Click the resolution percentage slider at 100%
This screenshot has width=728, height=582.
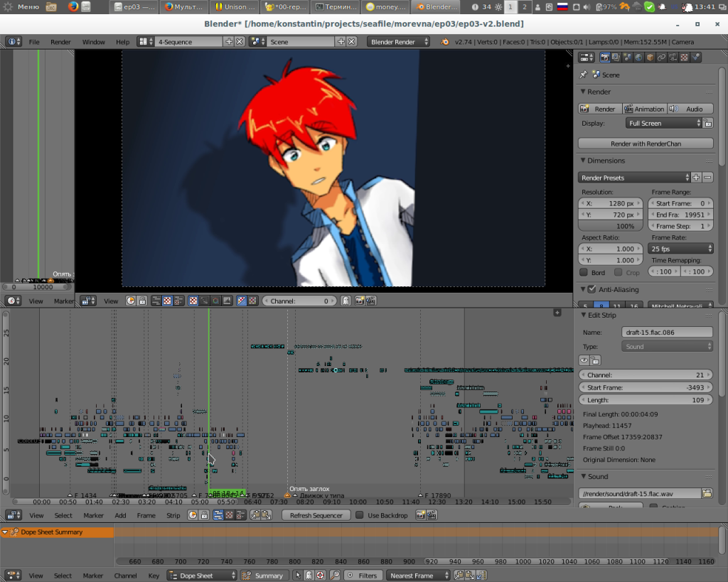[610, 226]
